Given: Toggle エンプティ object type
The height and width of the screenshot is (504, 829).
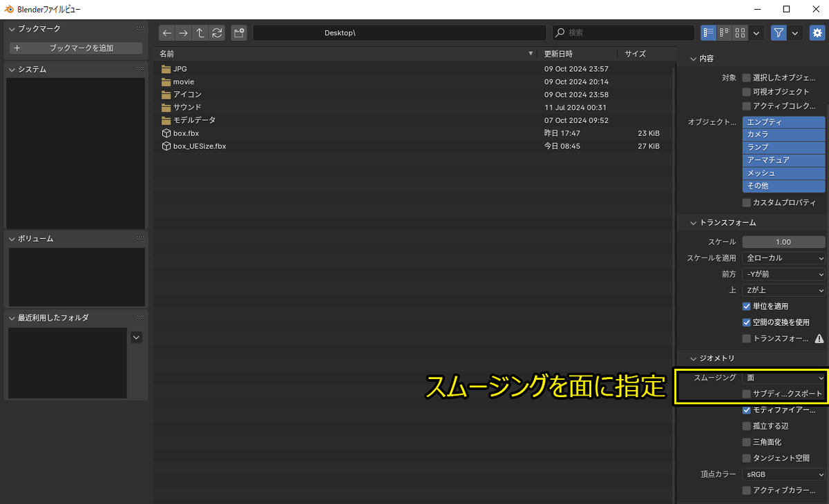Looking at the screenshot, I should point(783,122).
